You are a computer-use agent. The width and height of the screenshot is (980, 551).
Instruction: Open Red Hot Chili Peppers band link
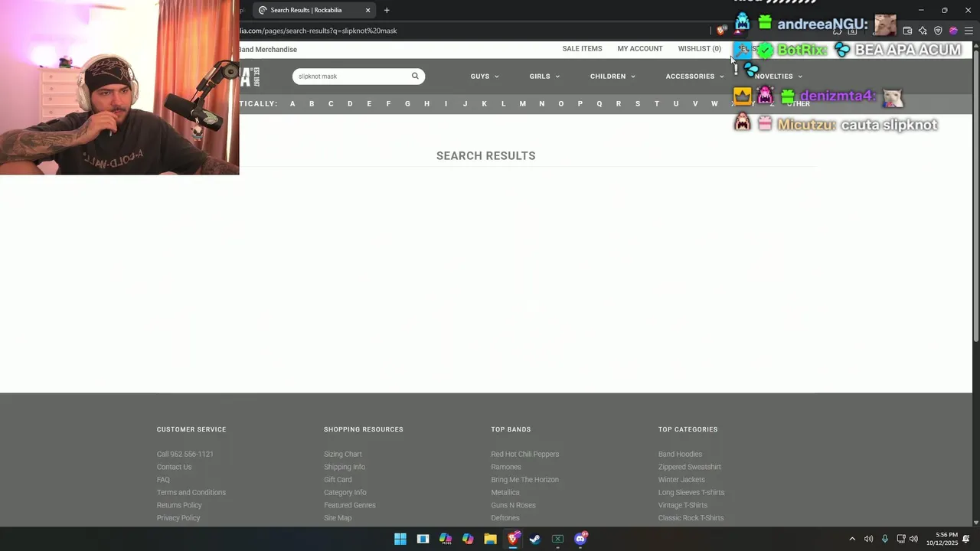click(525, 454)
